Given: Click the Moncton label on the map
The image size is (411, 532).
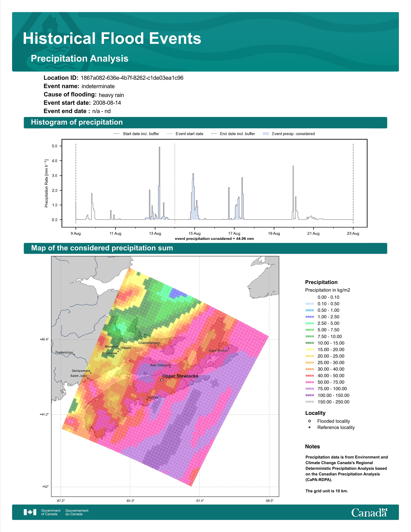Looking at the screenshot, I should [x=112, y=346].
